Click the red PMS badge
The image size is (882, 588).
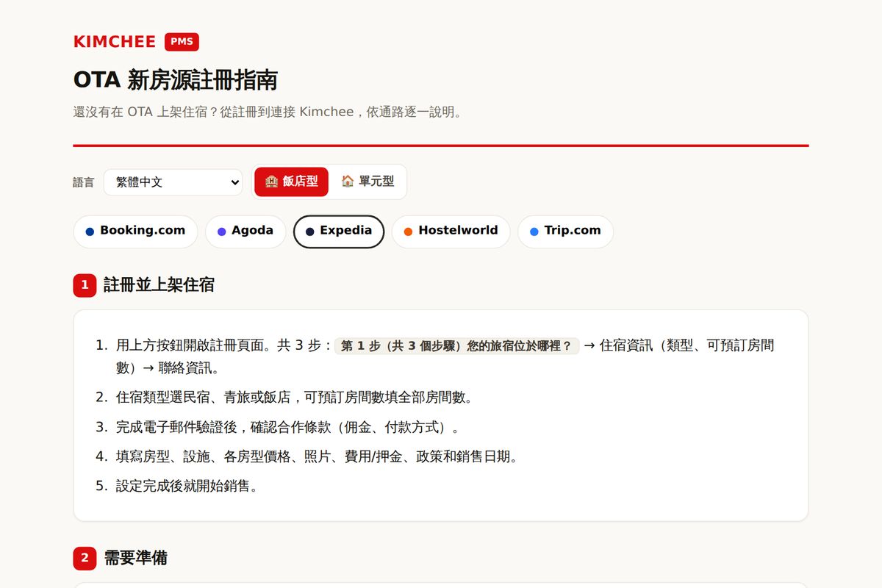182,42
